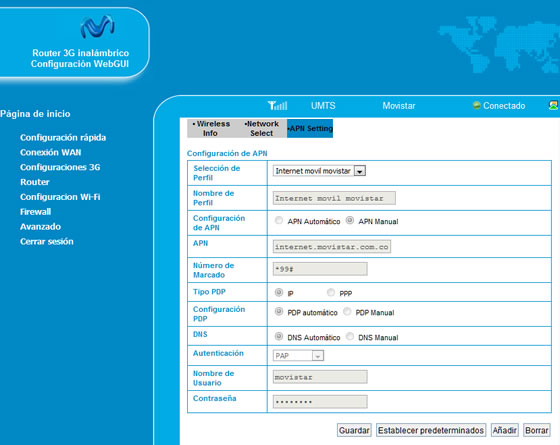Click the APN text field
560x445 pixels.
[332, 247]
